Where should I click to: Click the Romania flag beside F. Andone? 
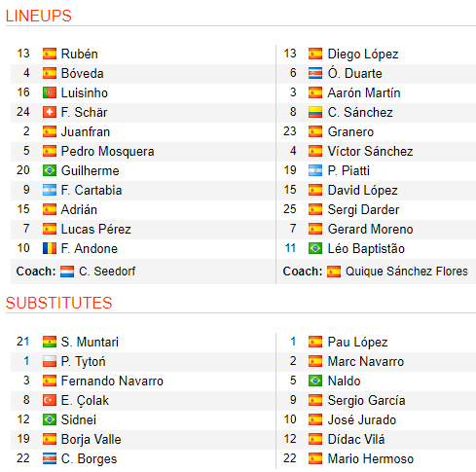pos(50,248)
